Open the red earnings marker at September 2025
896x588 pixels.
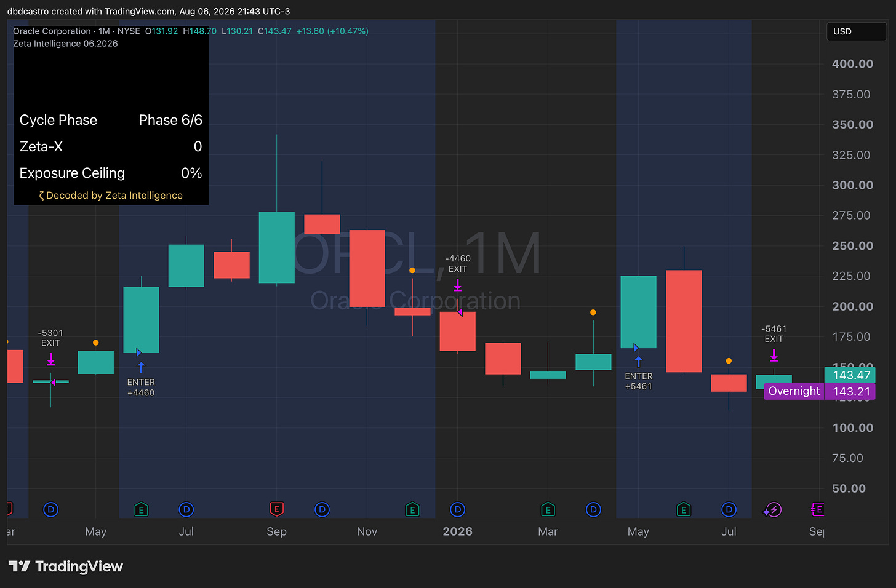pyautogui.click(x=276, y=509)
